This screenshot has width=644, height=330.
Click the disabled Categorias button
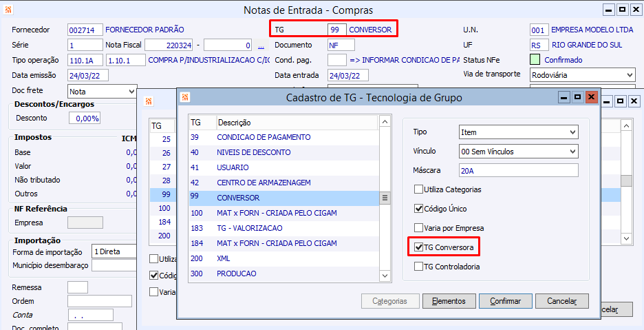(x=389, y=301)
